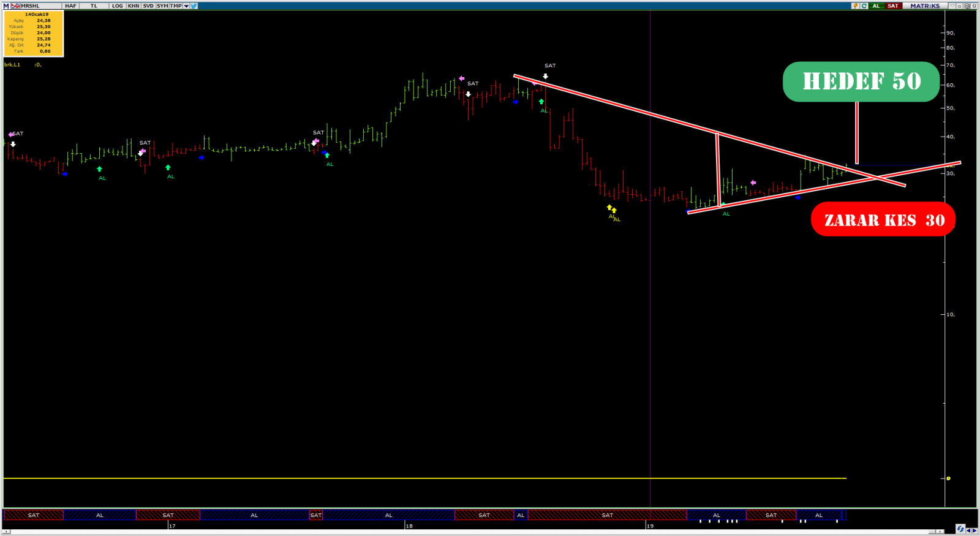This screenshot has width=980, height=536.
Task: Click the chart symbol icon beside MRSHL
Action: tap(15, 6)
